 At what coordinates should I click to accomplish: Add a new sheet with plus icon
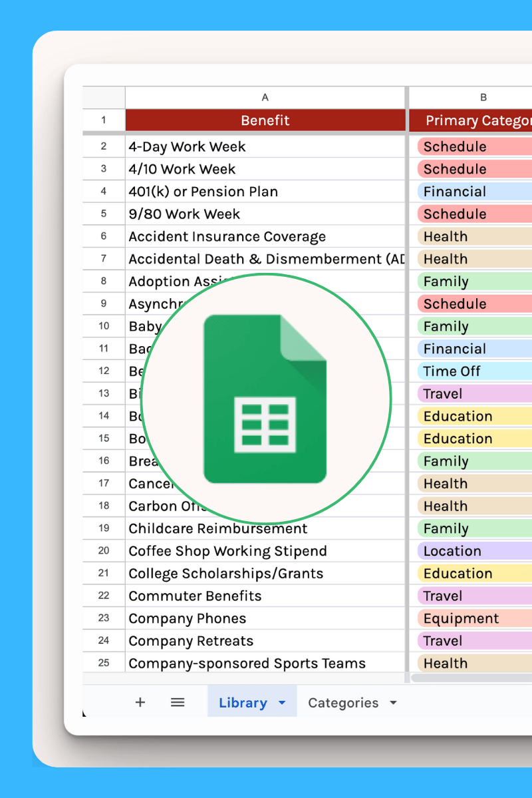click(140, 702)
